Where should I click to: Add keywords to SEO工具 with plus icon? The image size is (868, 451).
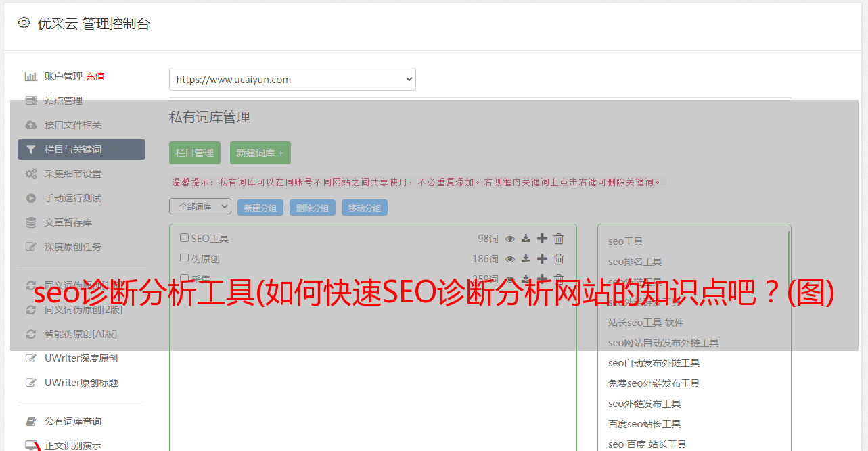(542, 239)
